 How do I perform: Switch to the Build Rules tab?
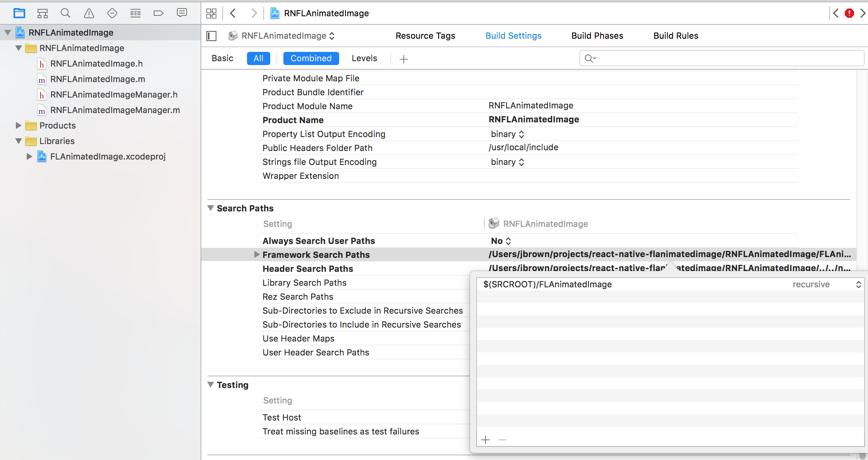[x=676, y=36]
